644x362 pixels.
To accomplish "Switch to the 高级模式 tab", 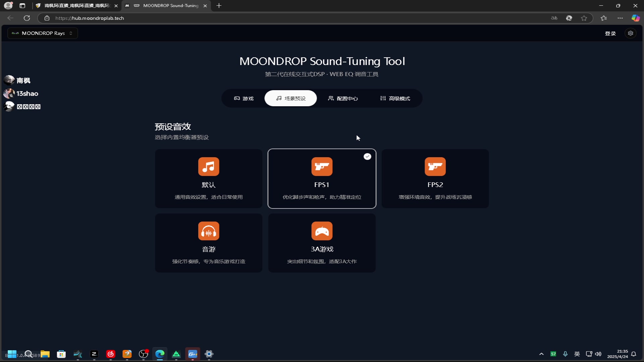I will tap(395, 98).
